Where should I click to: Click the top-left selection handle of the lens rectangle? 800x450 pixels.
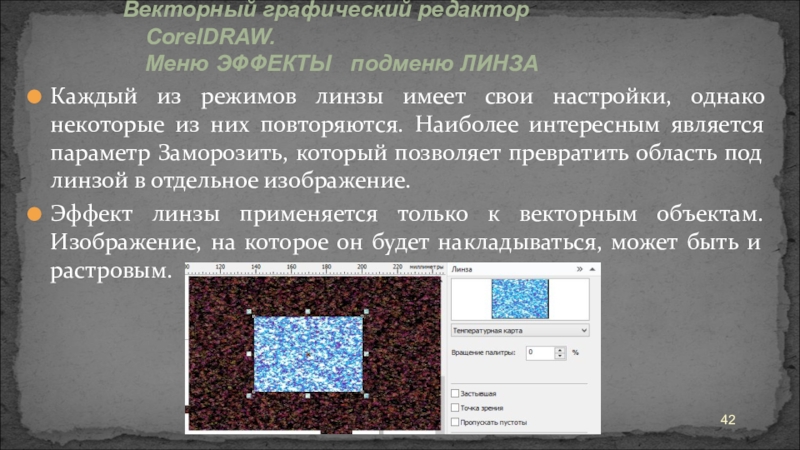(x=249, y=311)
